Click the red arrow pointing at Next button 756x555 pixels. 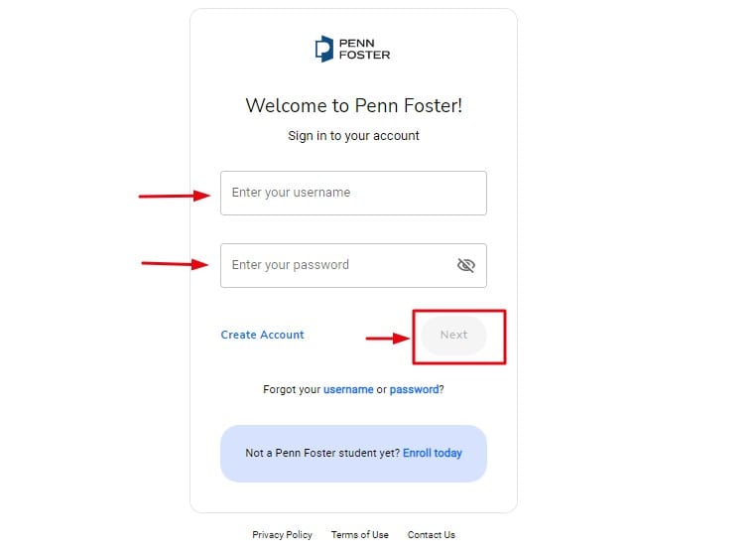388,339
